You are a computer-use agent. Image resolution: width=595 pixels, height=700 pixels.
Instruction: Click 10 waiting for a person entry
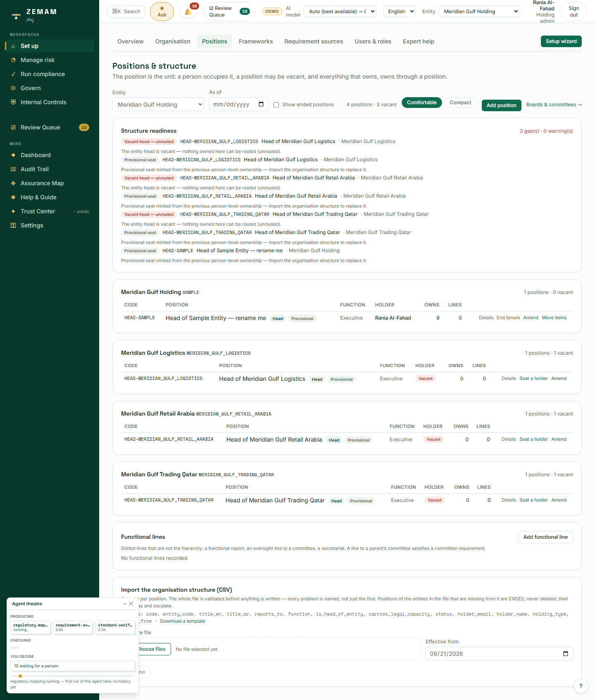pyautogui.click(x=73, y=666)
